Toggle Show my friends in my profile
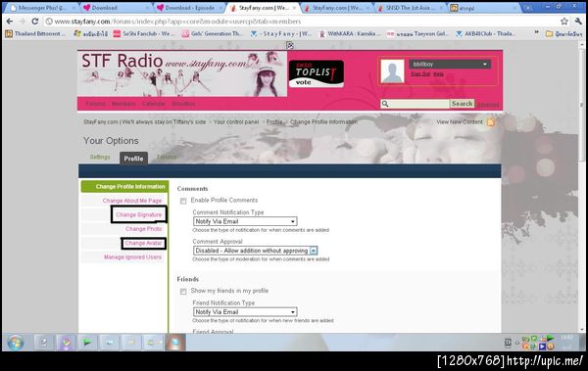Screen dimensions: 588x371 (x=183, y=292)
